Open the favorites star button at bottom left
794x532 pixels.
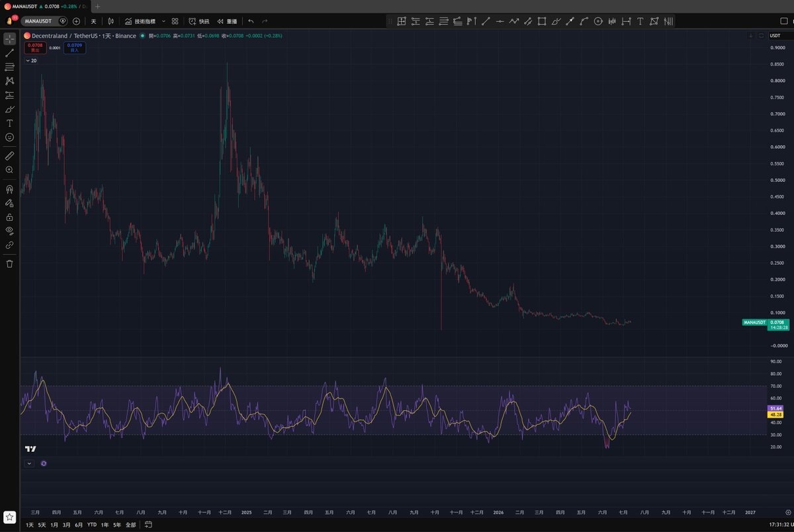[9, 517]
